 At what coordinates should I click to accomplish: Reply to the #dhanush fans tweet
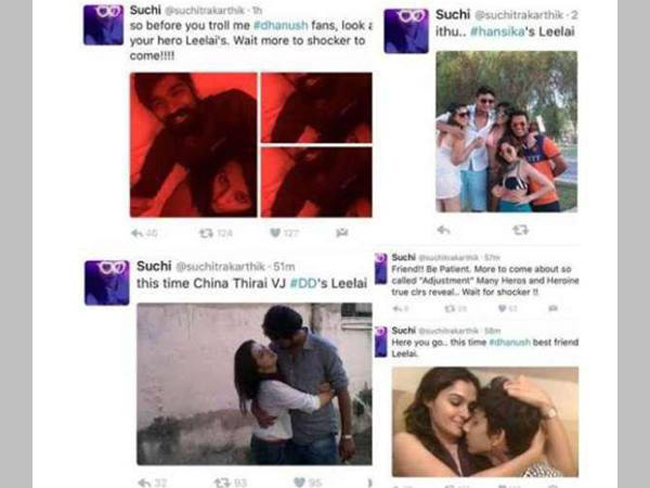point(137,233)
